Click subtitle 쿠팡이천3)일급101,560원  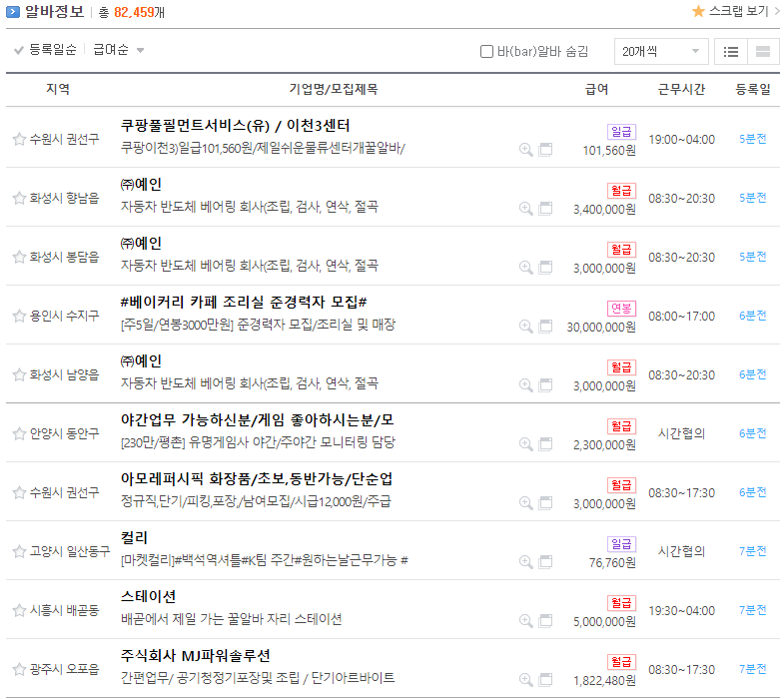point(263,148)
